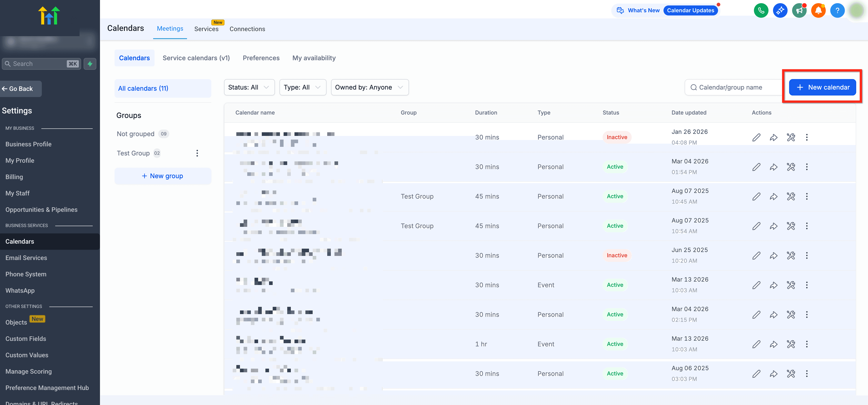868x405 pixels.
Task: Click the New group button
Action: (163, 176)
